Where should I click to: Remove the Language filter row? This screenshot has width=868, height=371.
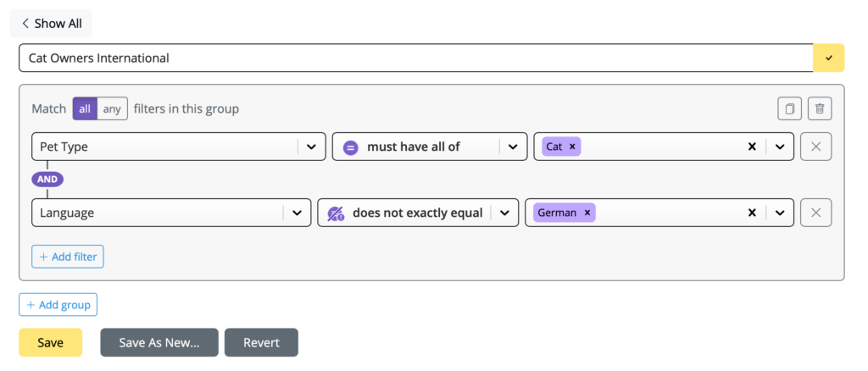tap(816, 213)
